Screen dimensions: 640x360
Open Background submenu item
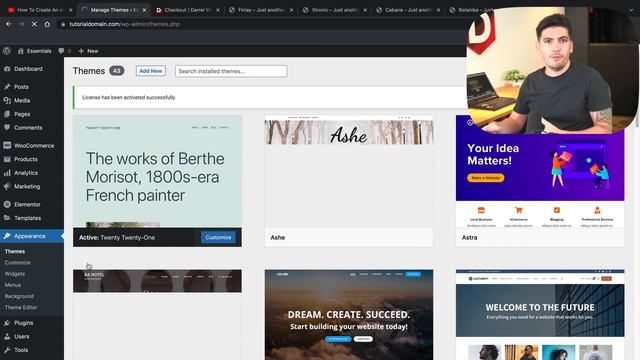tap(19, 296)
